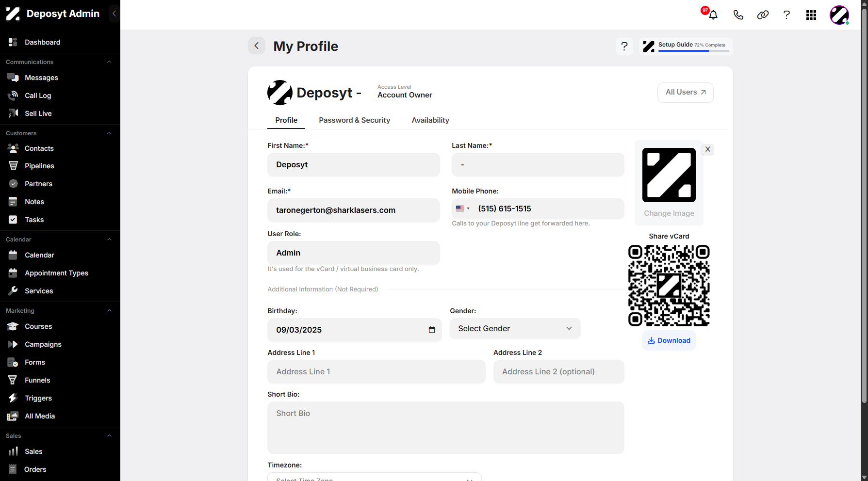
Task: Open the Birthday calendar picker icon
Action: 432,330
